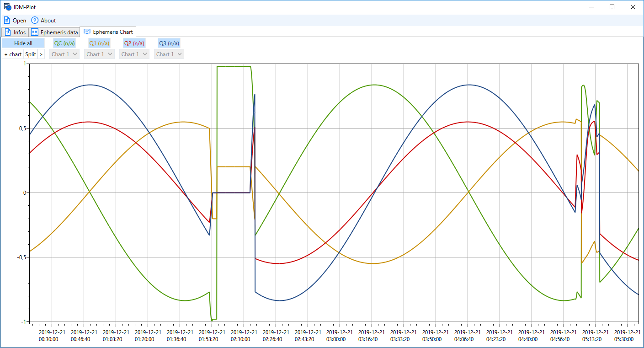Click the Ephemeris data table icon
The width and height of the screenshot is (644, 348).
click(x=34, y=32)
